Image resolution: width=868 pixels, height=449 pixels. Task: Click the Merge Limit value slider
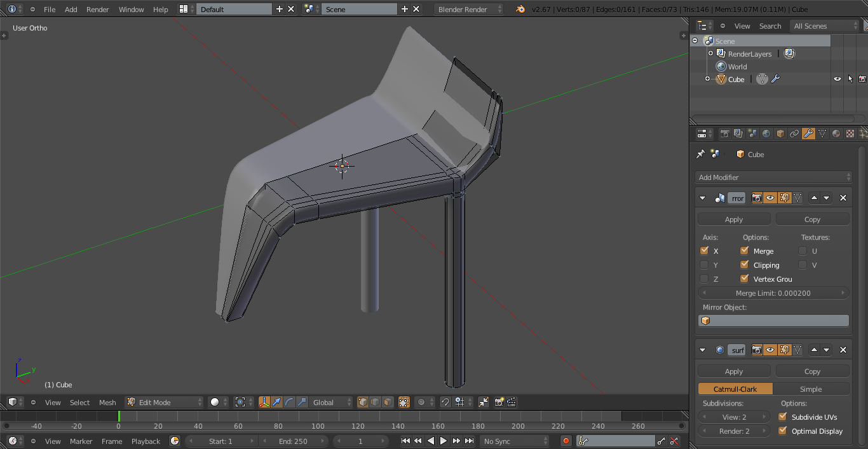point(773,293)
